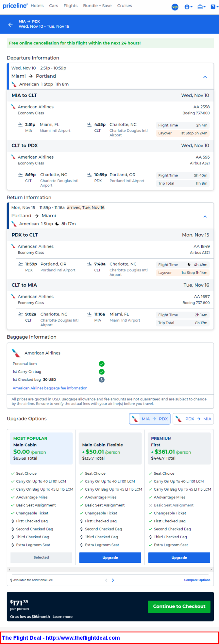Viewport: 219px width, 644px height.
Task: Click the back arrow in blue header
Action: (x=10, y=24)
